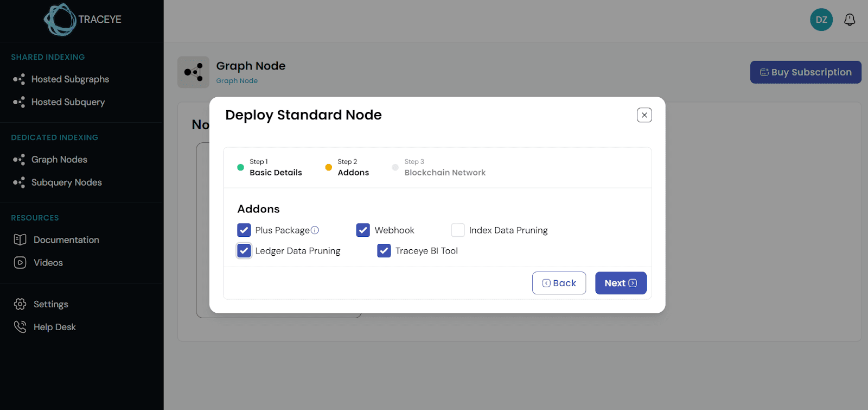Click the Addons section heading
The width and height of the screenshot is (868, 410).
click(x=258, y=209)
